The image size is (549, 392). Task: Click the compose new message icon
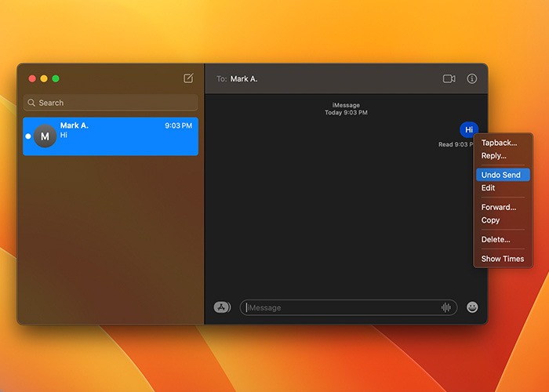(188, 78)
